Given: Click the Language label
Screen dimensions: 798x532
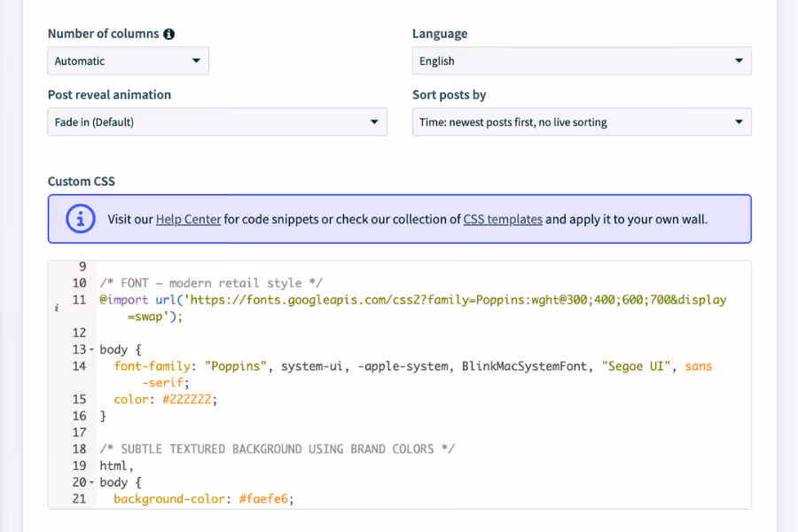Looking at the screenshot, I should 440,34.
